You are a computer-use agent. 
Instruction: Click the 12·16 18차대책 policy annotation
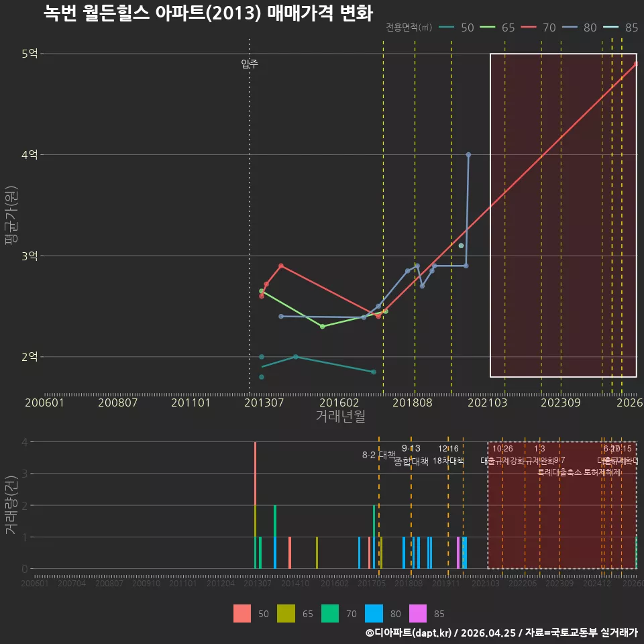click(448, 455)
